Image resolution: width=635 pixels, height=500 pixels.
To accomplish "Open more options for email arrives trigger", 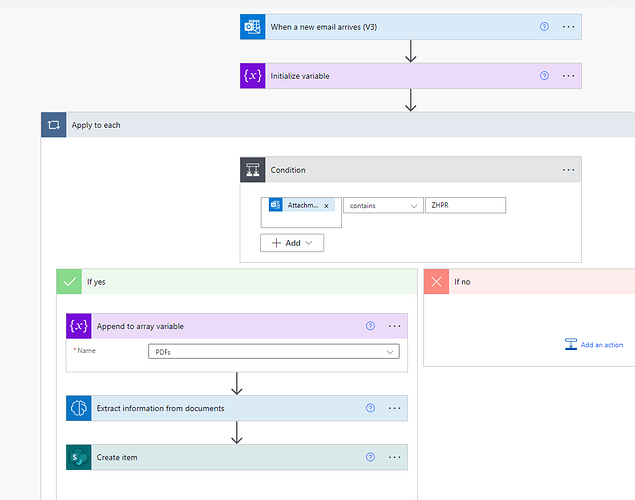I will pyautogui.click(x=568, y=27).
